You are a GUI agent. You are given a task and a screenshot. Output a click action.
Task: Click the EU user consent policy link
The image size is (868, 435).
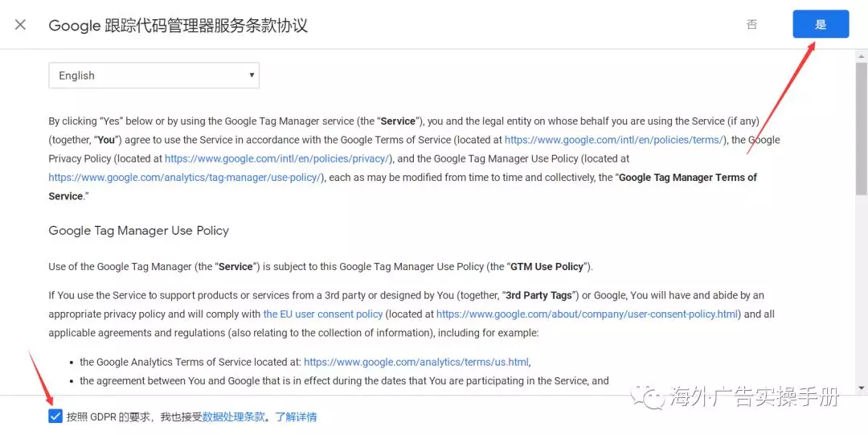323,314
